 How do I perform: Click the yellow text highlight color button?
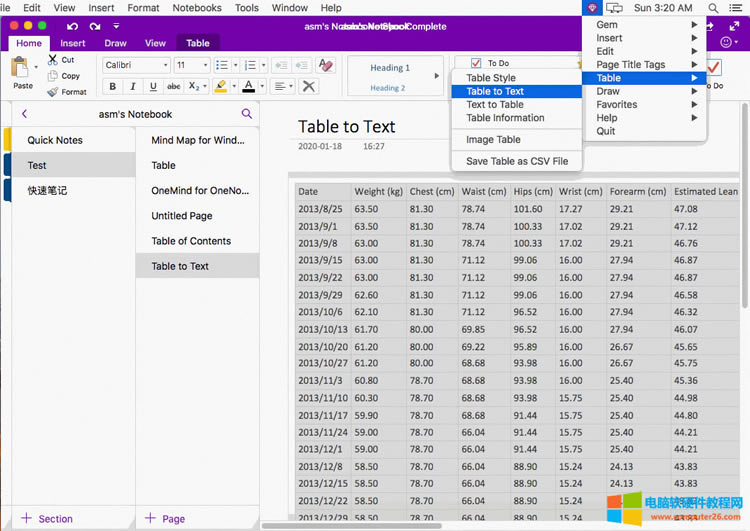[x=222, y=87]
